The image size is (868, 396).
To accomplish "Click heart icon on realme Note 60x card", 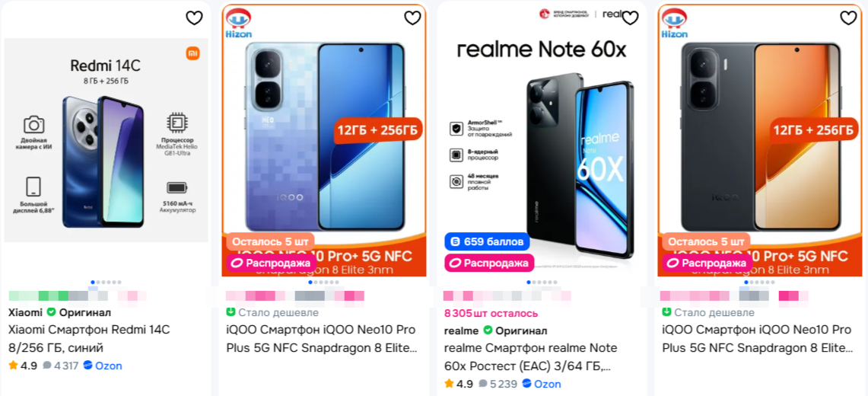I will pos(631,18).
